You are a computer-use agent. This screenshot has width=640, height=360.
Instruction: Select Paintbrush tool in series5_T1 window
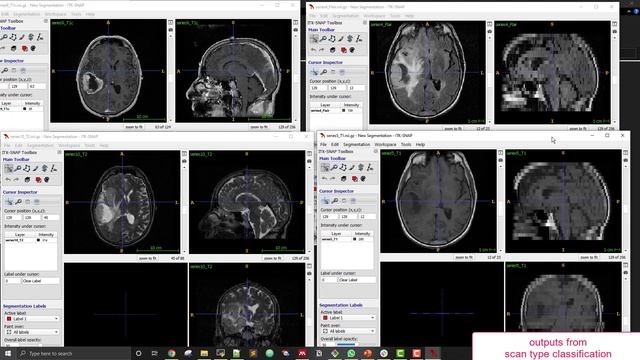(352, 167)
